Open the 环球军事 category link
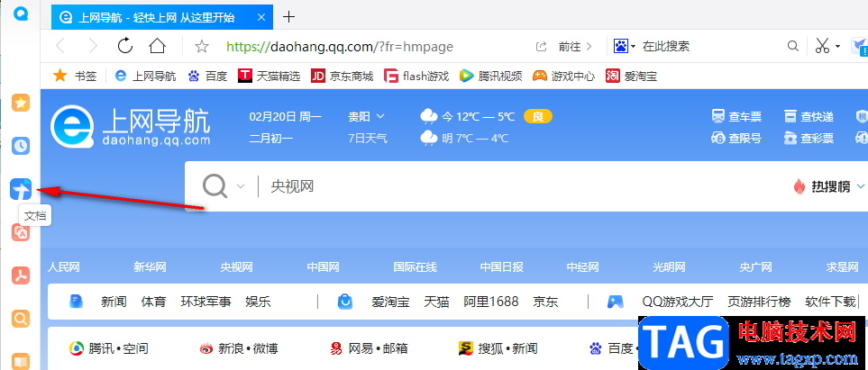 (206, 302)
